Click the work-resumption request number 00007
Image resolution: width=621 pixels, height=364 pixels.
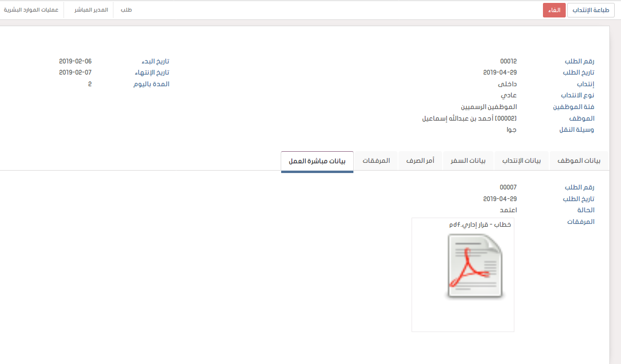pos(508,187)
